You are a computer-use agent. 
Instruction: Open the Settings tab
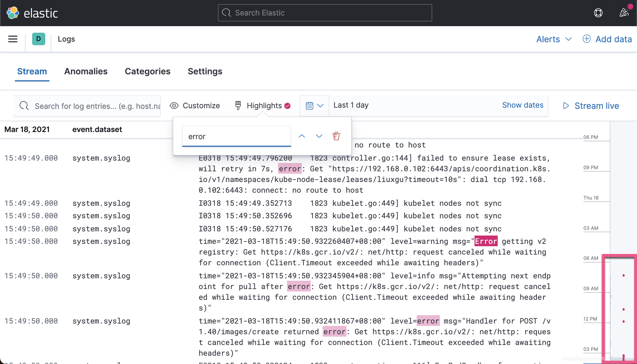pos(205,71)
